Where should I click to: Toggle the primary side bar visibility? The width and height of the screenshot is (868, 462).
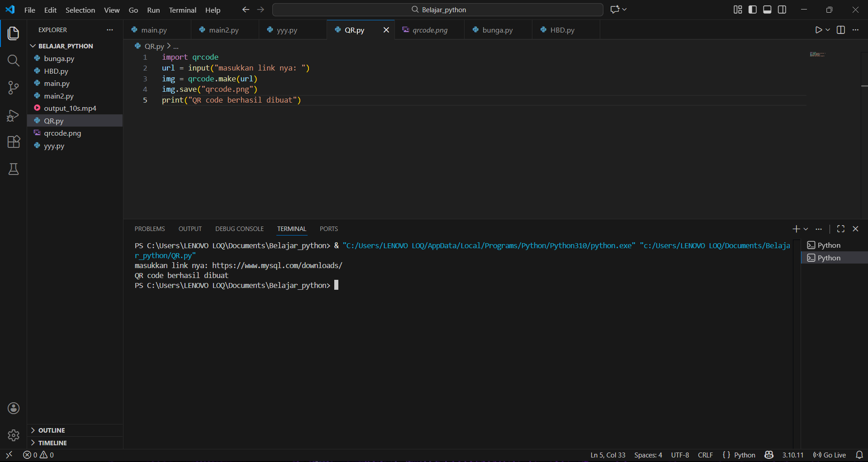coord(753,9)
